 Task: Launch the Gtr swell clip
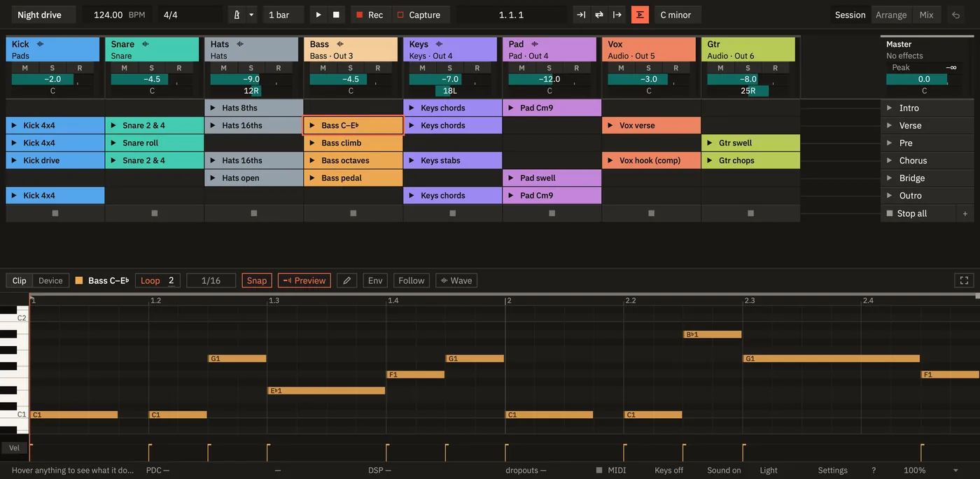click(710, 143)
